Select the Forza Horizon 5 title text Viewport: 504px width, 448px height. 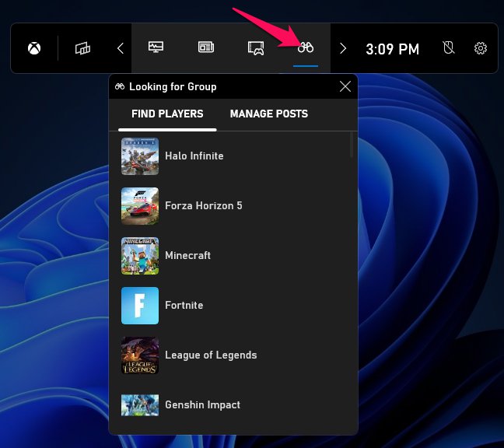pyautogui.click(x=204, y=205)
